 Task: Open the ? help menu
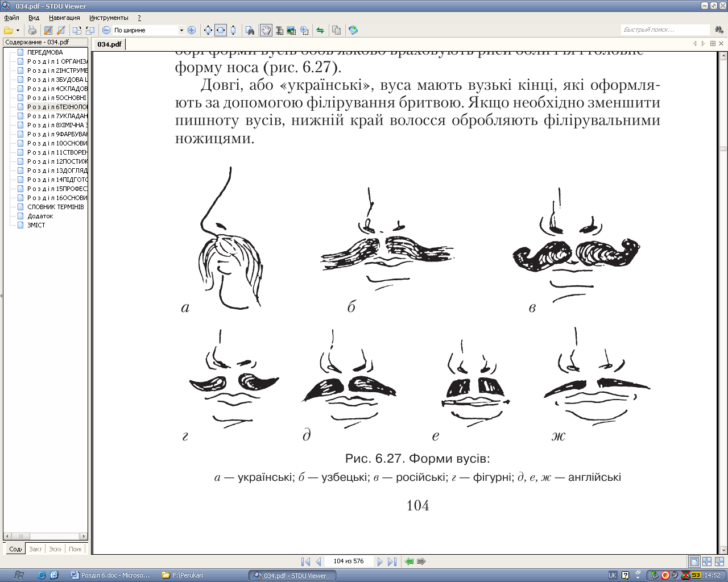[x=139, y=18]
